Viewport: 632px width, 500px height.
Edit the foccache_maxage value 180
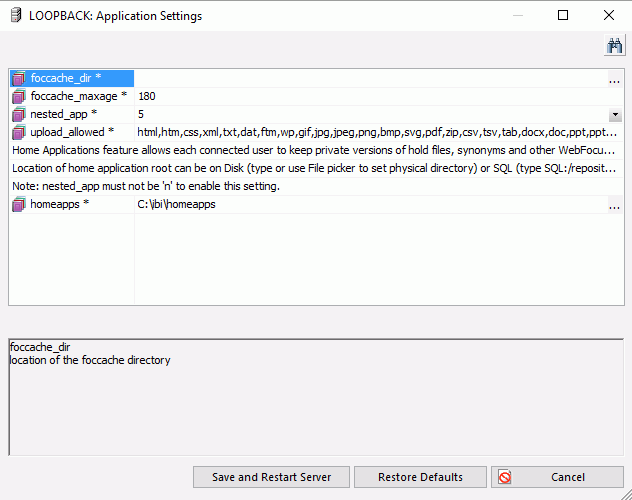coord(378,96)
